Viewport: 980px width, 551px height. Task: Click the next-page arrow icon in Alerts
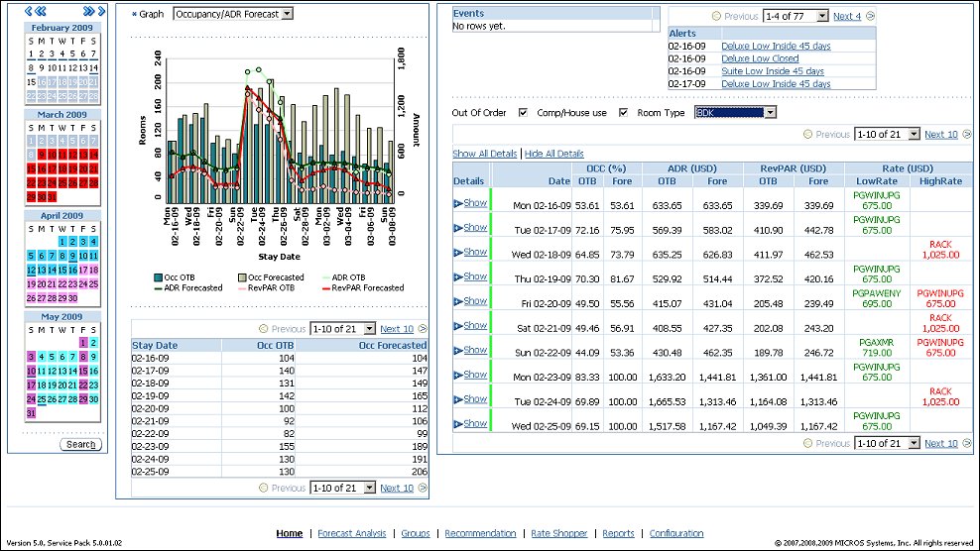(x=869, y=17)
